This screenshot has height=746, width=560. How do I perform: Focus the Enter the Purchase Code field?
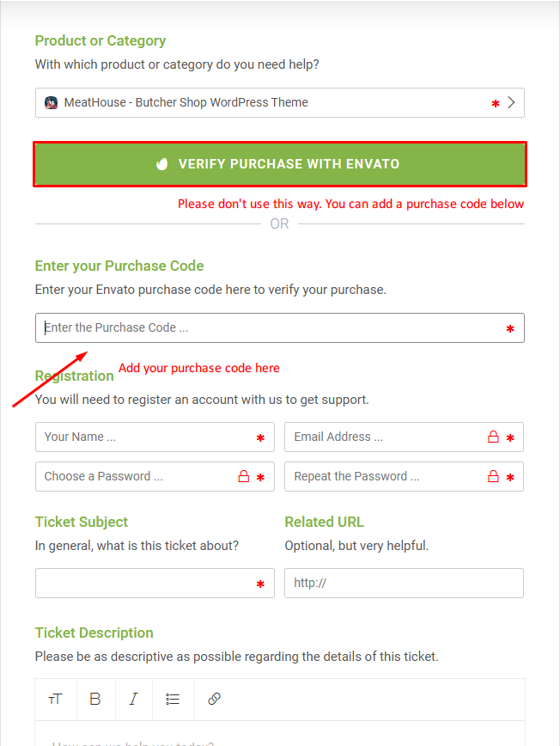[279, 327]
